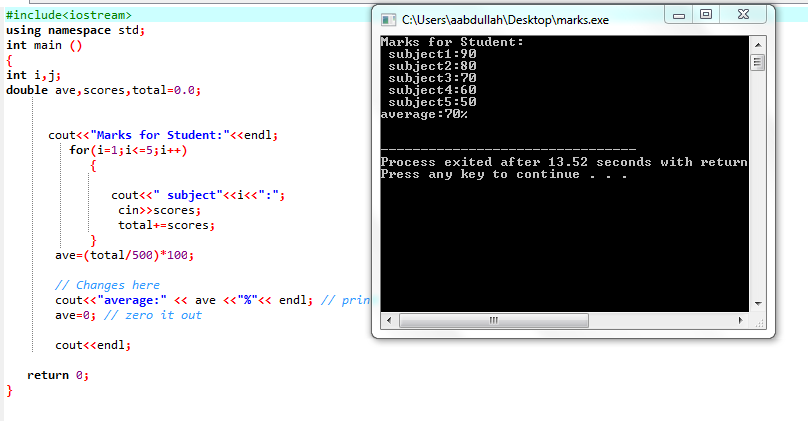Click the console title text C:\Users\aabdullah\Desktop\marks.exe

pos(505,20)
